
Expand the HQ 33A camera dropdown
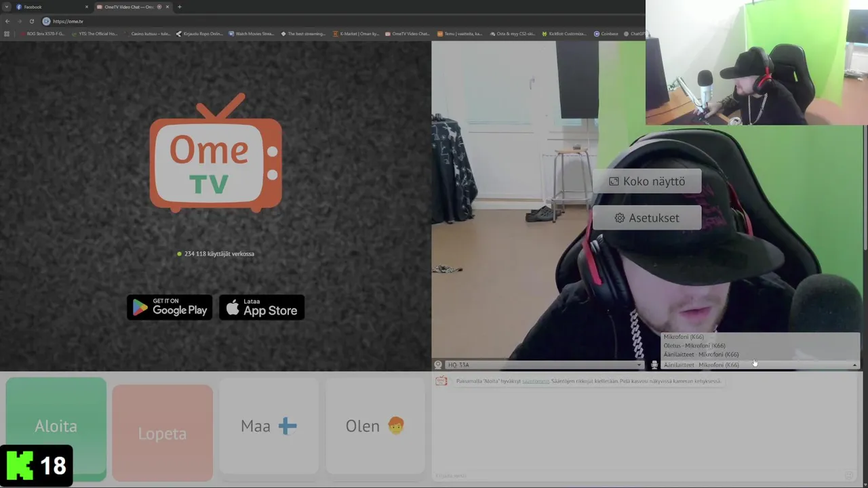coord(544,365)
